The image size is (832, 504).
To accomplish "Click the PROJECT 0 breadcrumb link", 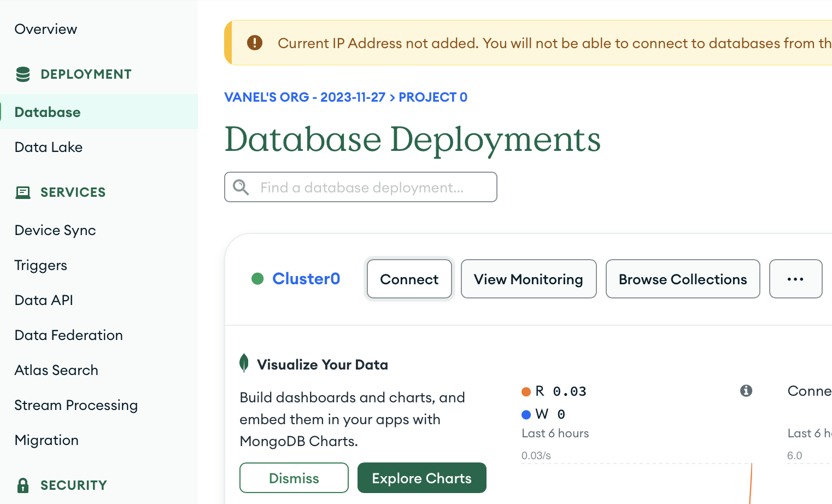I will point(433,97).
